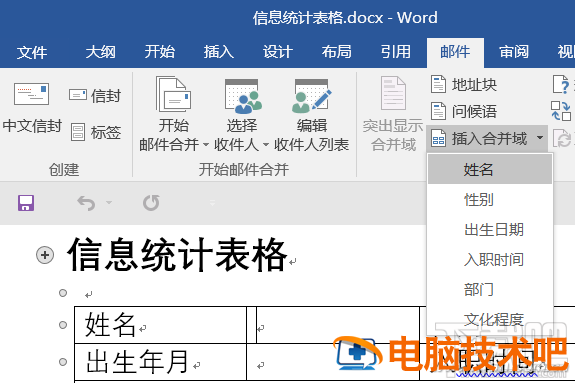Click 突出显示合并域 button

[x=393, y=114]
